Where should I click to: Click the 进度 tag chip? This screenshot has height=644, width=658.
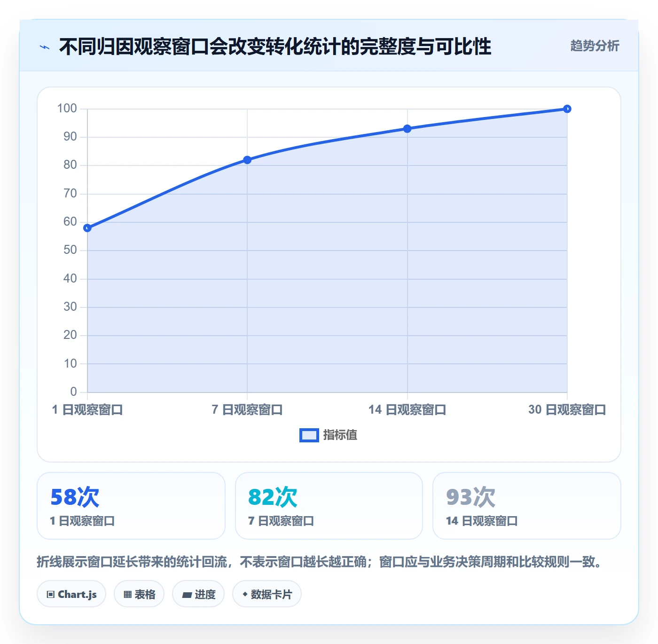coord(198,594)
